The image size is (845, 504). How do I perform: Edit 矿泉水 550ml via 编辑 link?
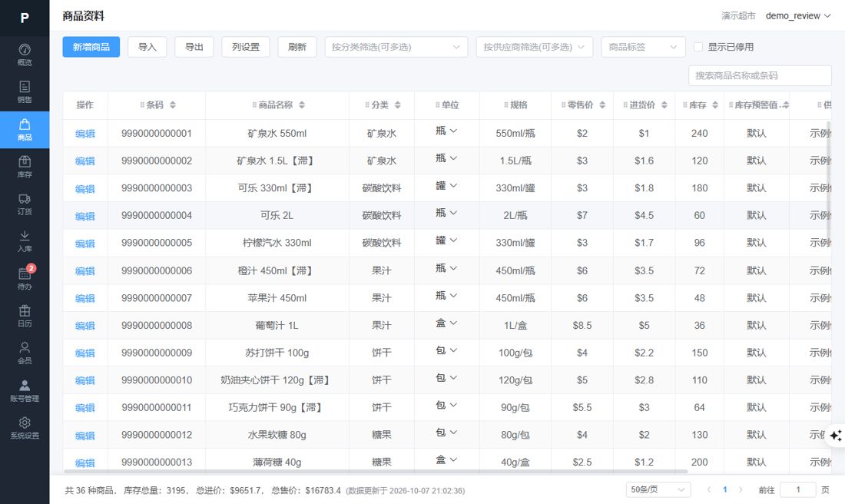point(85,134)
